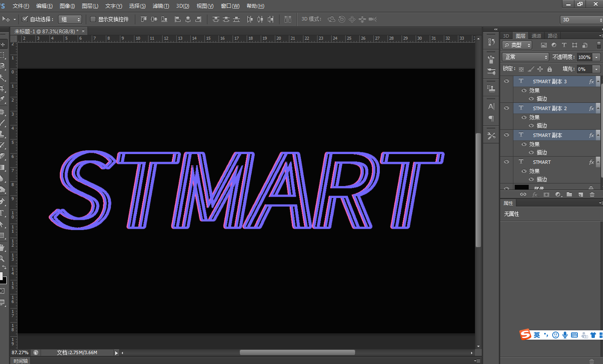Screen dimensions: 603x364
Task: Expand the 不透明度 opacity dropdown arrow
Action: 597,57
